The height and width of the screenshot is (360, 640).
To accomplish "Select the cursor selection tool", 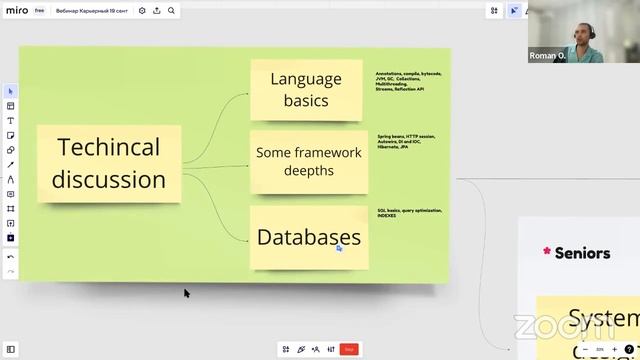I will pos(11,91).
